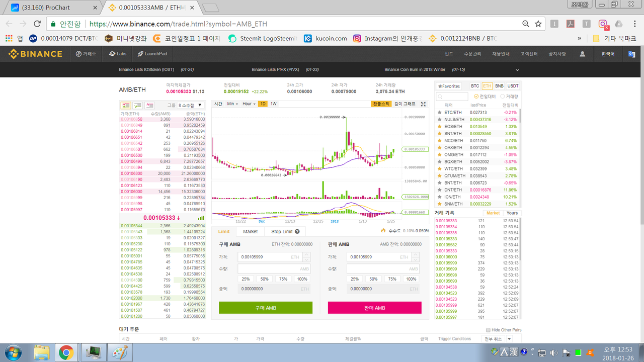Viewport: 644px width, 362px height.
Task: Remove EOS/ETH favorite star
Action: [439, 127]
